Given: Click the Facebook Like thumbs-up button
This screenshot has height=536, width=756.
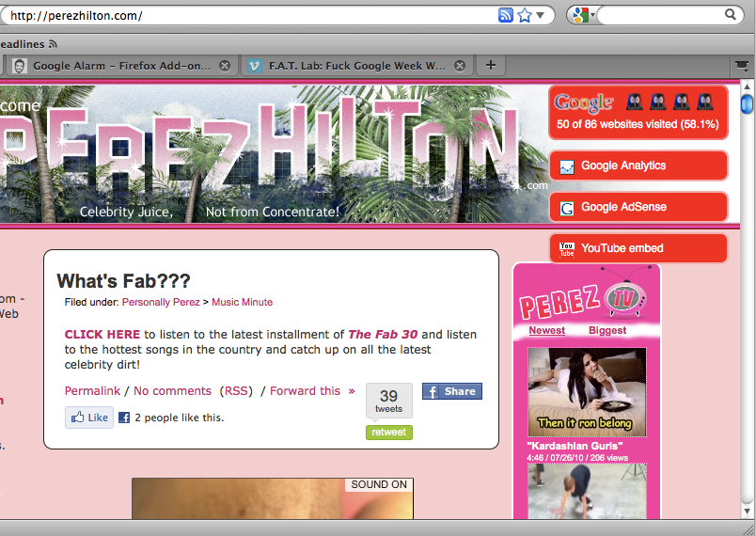Looking at the screenshot, I should tap(89, 418).
